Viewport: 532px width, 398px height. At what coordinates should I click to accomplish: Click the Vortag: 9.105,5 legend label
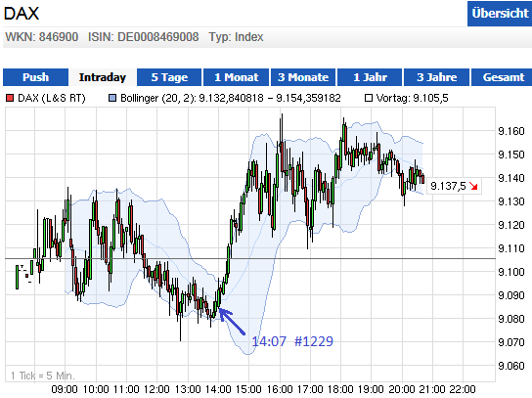(413, 99)
